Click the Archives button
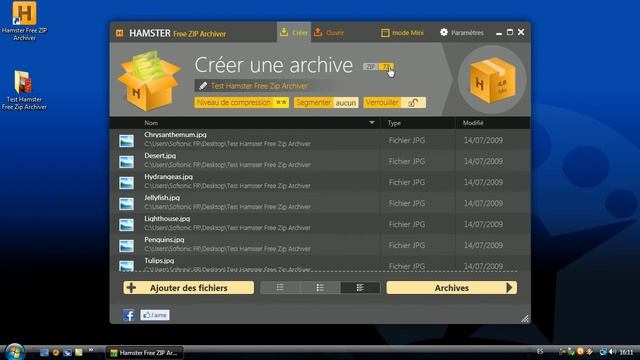640x360 pixels. click(x=451, y=288)
